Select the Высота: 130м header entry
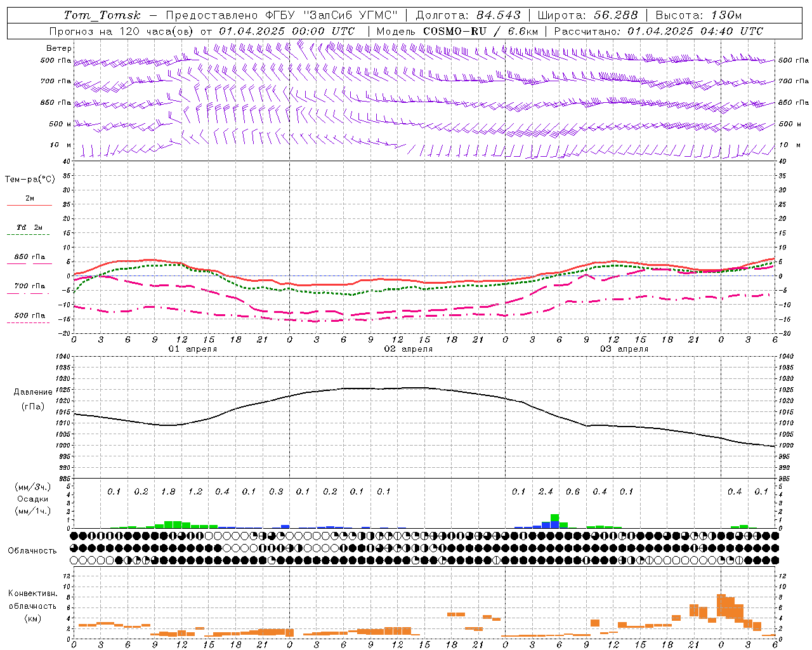 698,15
